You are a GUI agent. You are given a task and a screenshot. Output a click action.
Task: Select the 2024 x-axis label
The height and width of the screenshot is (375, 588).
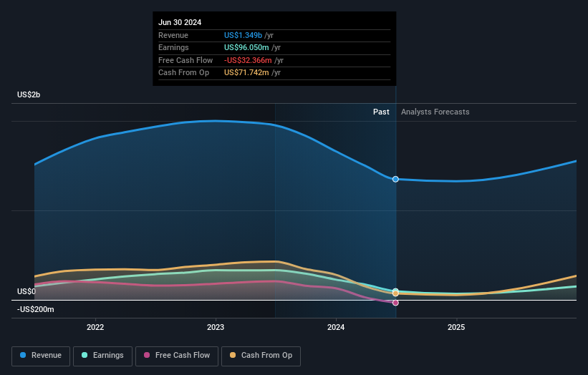tap(336, 327)
